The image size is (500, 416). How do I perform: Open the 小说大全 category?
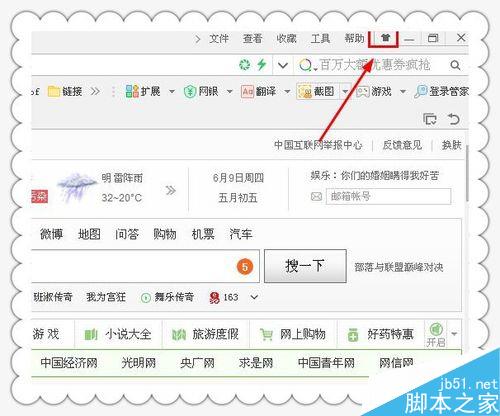pos(118,334)
